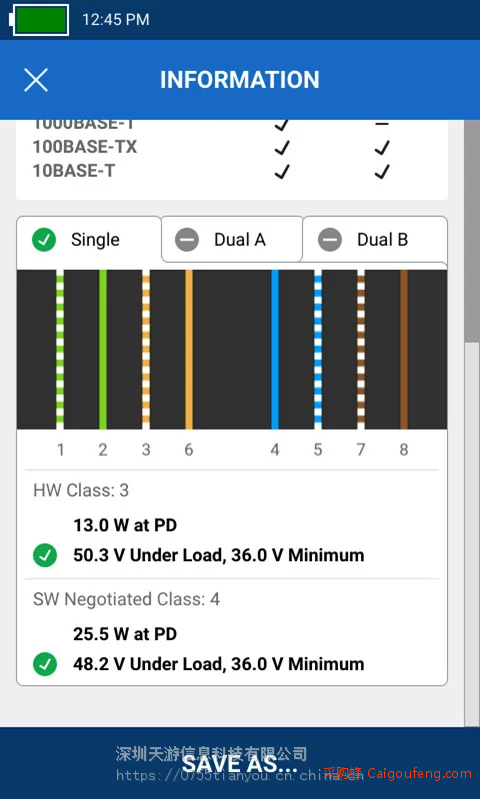Click the vertical scrollbar on the right
This screenshot has height=799, width=480.
[x=472, y=423]
